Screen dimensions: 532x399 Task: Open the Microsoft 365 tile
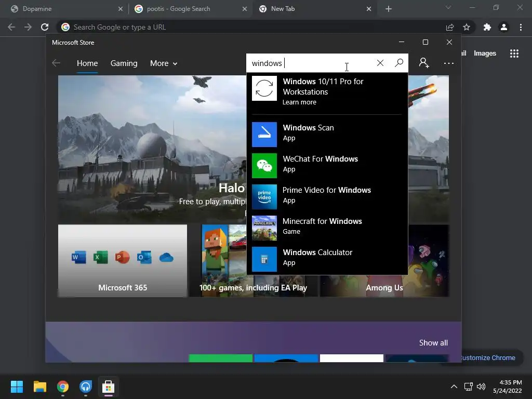123,261
